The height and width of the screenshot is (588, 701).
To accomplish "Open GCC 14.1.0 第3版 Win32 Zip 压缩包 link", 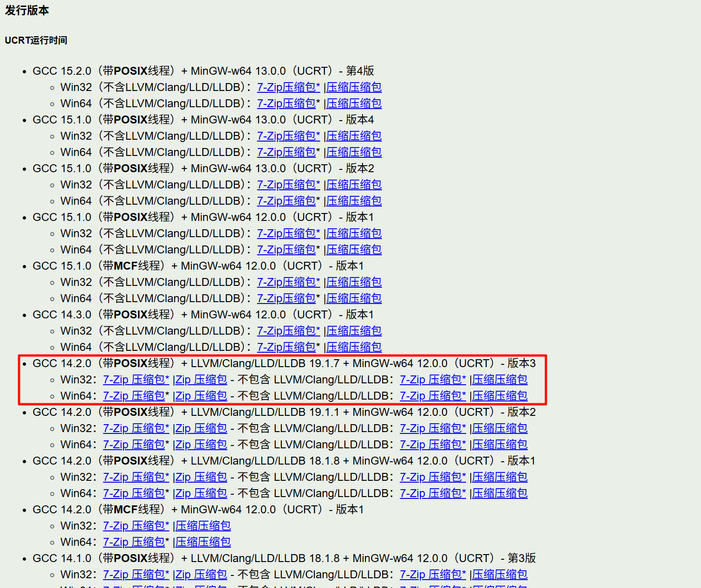I will coord(201,575).
